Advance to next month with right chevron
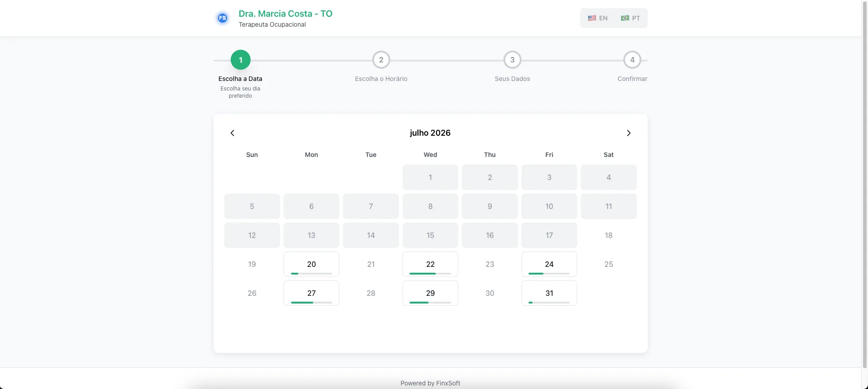The height and width of the screenshot is (389, 868). tap(628, 133)
